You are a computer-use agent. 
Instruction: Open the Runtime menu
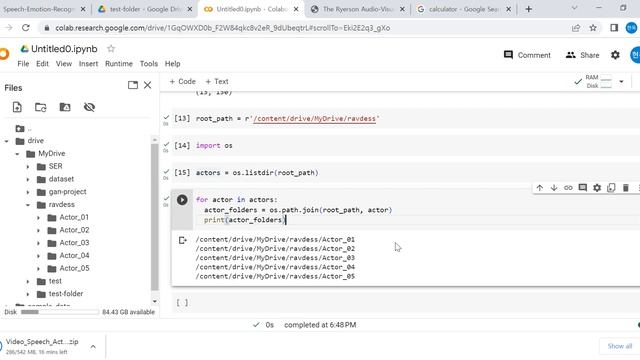119,64
